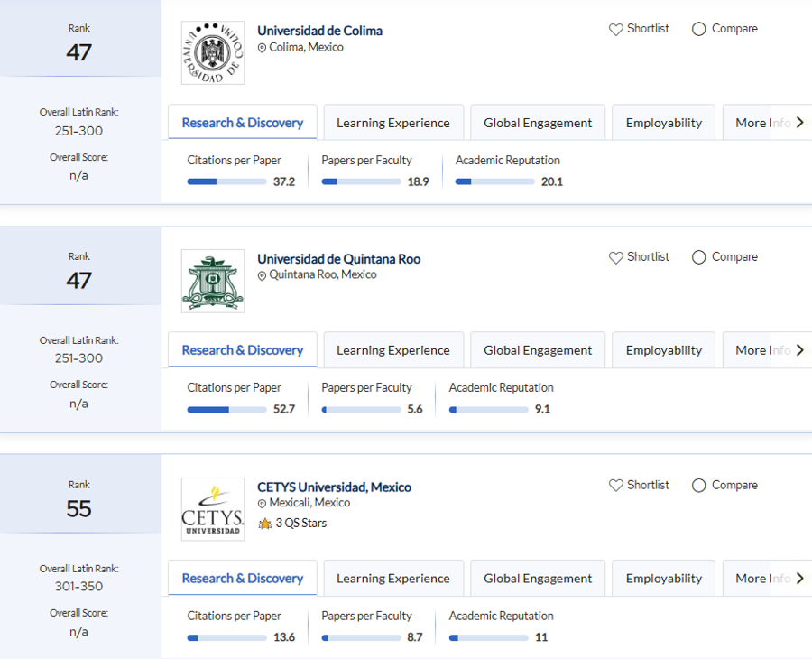Click the heart icon beside Shortlist for Colima
This screenshot has height=659, width=812.
pyautogui.click(x=615, y=28)
